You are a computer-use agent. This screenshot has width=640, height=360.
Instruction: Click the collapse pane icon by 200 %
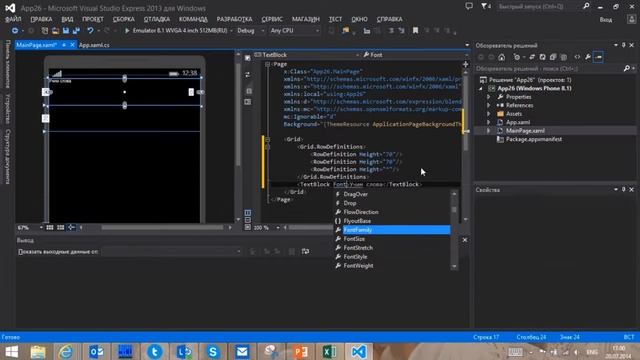248,227
